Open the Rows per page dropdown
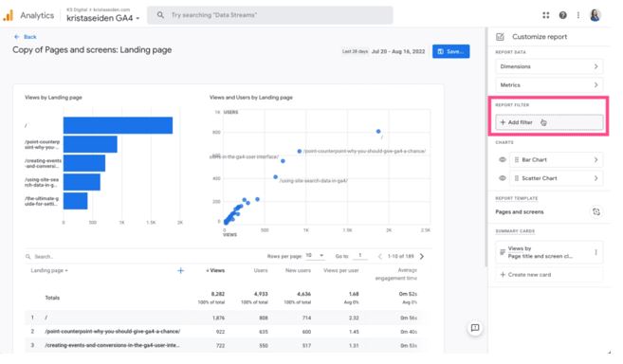Screen dimensions: 623x364 click(x=315, y=256)
